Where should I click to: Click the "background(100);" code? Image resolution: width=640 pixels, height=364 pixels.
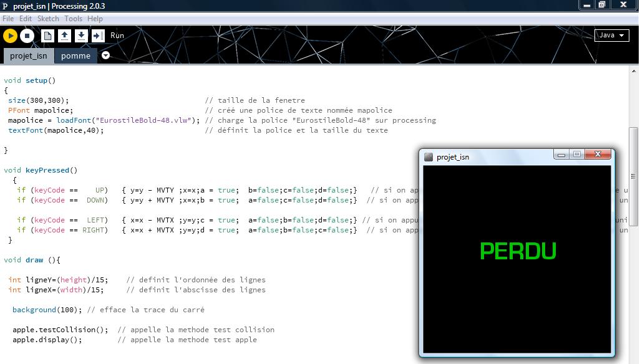(x=47, y=310)
